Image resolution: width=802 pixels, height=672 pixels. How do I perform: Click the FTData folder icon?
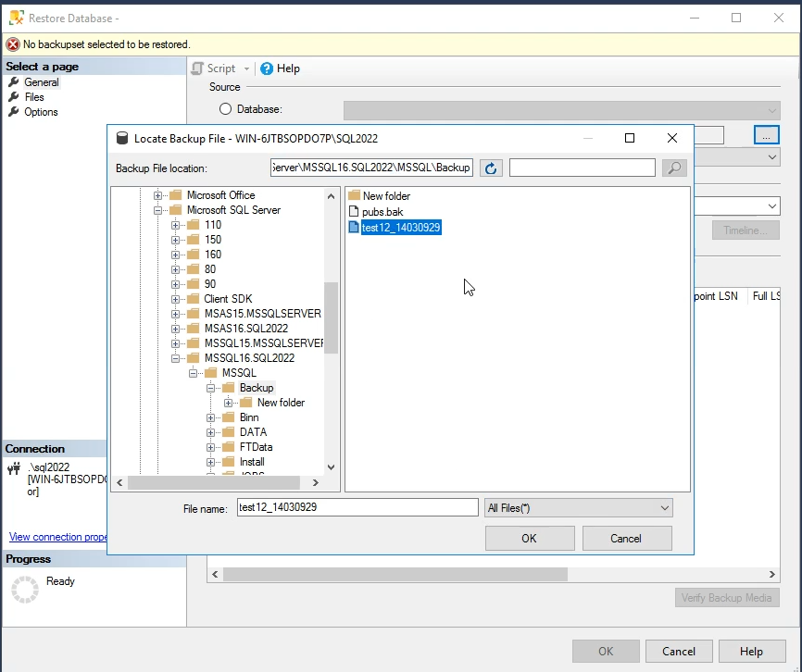pyautogui.click(x=228, y=447)
